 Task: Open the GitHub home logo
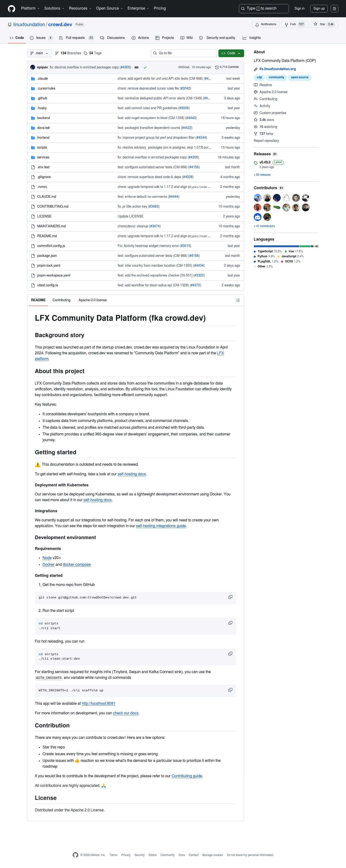coord(12,9)
